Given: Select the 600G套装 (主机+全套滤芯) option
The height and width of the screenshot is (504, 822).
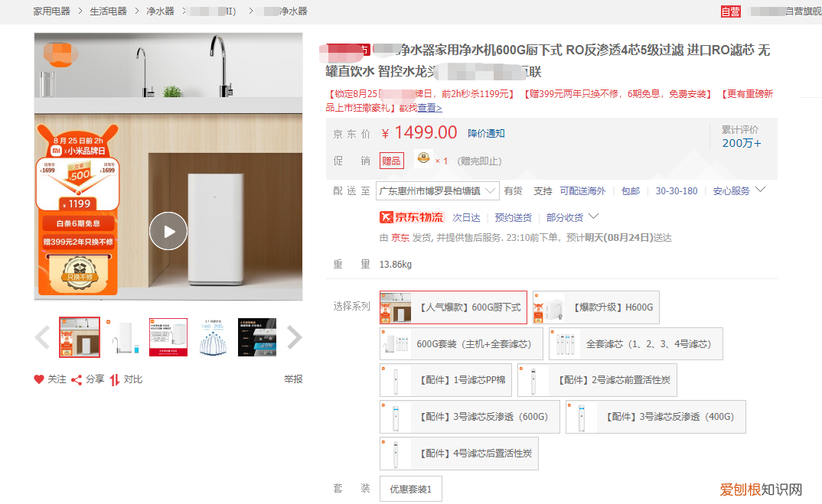Looking at the screenshot, I should pyautogui.click(x=461, y=343).
